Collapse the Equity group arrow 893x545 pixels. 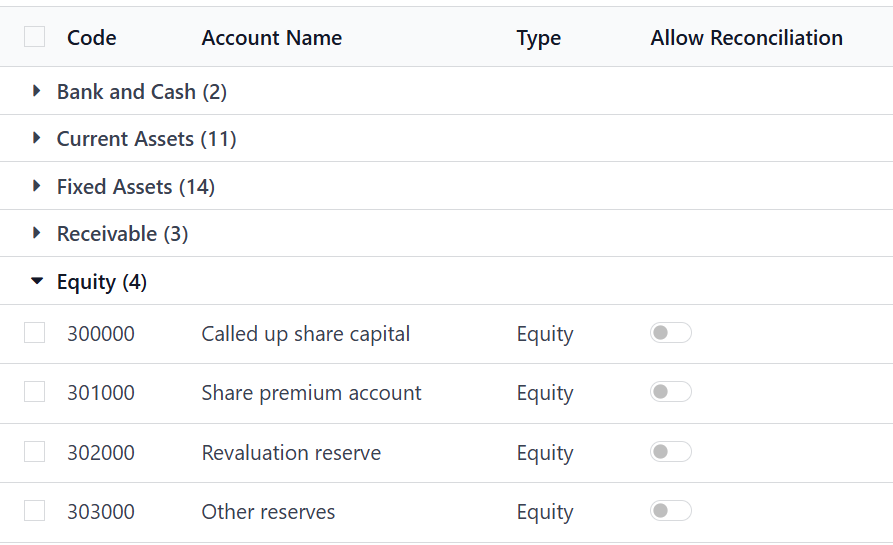(37, 281)
